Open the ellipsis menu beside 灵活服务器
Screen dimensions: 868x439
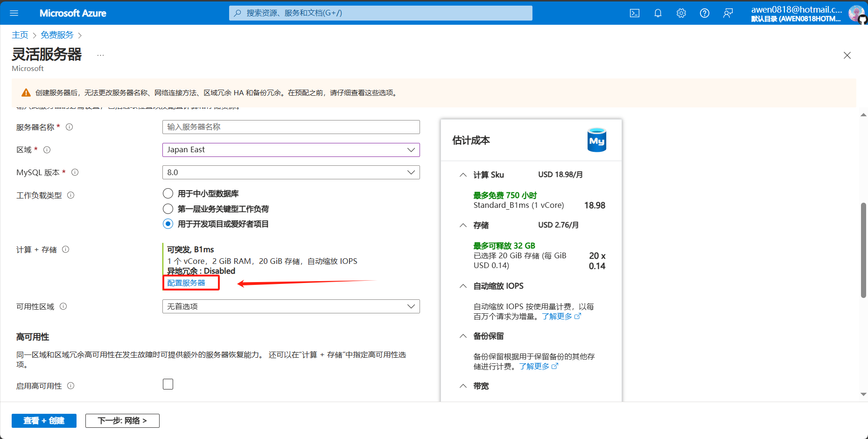click(100, 55)
